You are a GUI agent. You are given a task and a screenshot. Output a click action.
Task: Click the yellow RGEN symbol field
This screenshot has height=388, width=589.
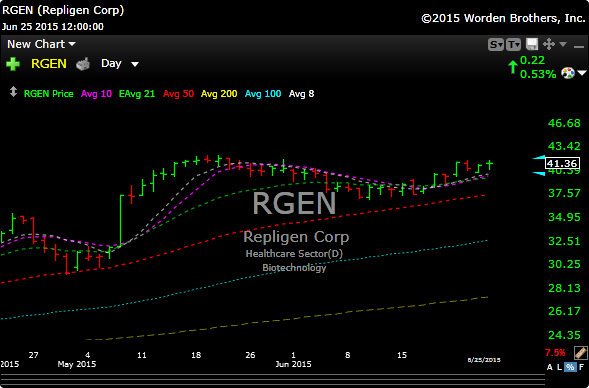pyautogui.click(x=49, y=64)
